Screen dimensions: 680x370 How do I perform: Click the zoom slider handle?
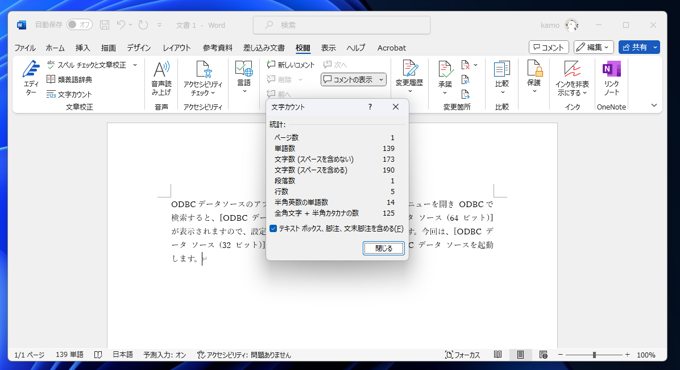pos(594,355)
